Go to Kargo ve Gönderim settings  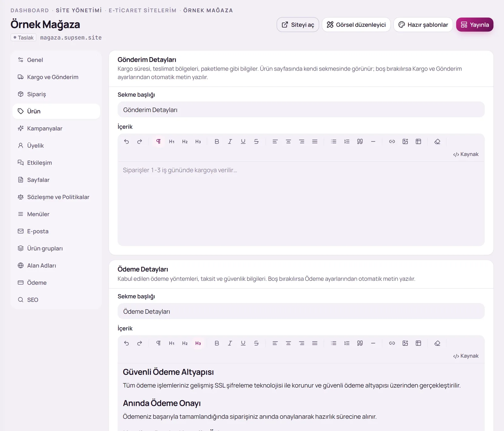[x=56, y=77]
